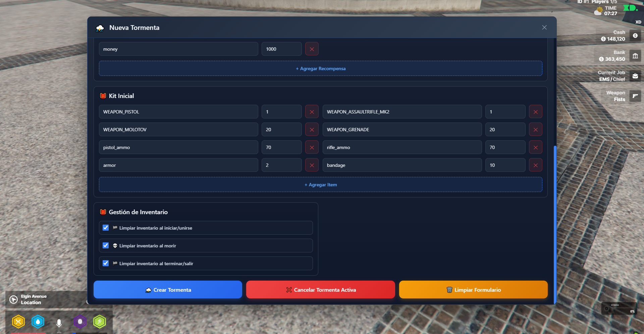Viewport: 644px width, 334px height.
Task: Click the Cash dollar HUD icon
Action: pos(635,36)
